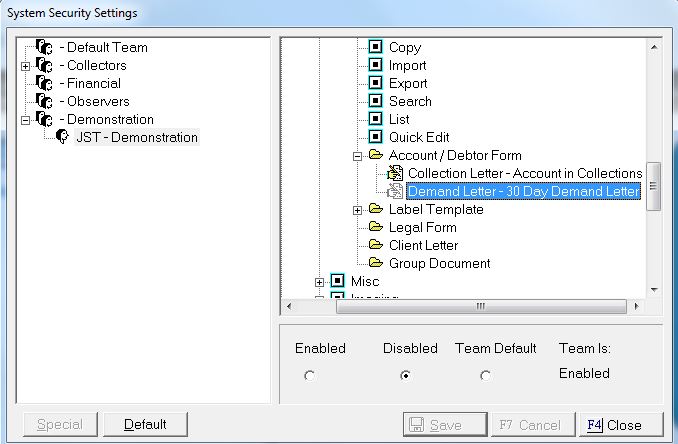
Task: Expand the Misc permissions node
Action: coord(320,281)
